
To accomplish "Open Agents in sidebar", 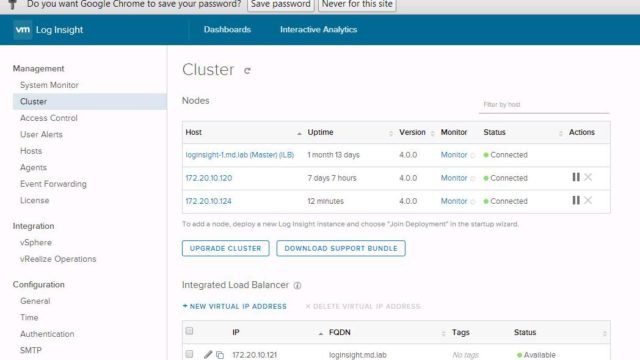I will (x=33, y=167).
